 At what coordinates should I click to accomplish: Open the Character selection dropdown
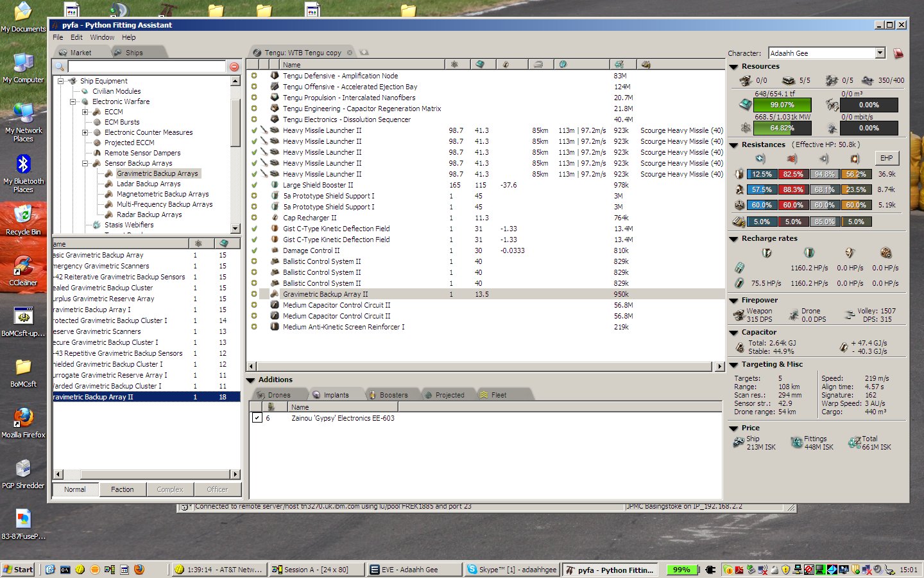point(880,53)
